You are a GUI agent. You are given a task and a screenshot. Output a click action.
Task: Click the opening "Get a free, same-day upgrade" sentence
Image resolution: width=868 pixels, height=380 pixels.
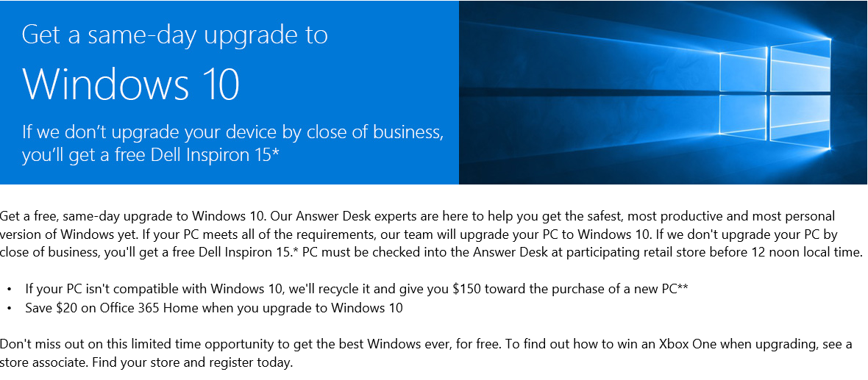(x=96, y=216)
